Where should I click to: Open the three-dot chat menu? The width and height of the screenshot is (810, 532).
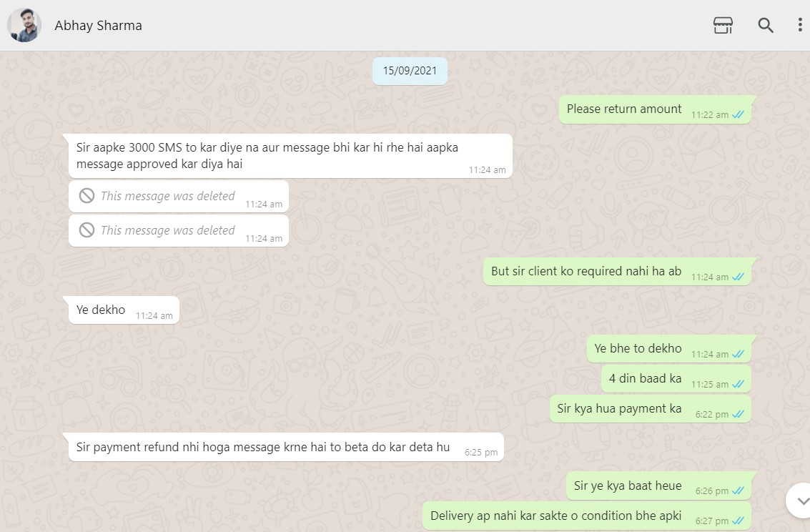coord(800,25)
